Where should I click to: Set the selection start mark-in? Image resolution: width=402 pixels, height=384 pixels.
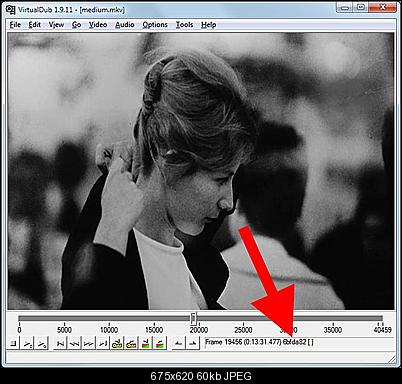pos(178,343)
